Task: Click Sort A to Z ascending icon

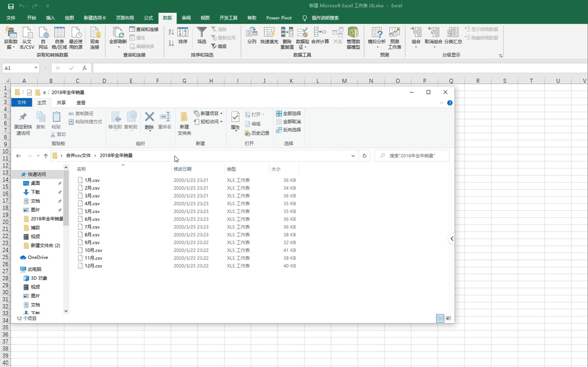Action: tap(171, 32)
